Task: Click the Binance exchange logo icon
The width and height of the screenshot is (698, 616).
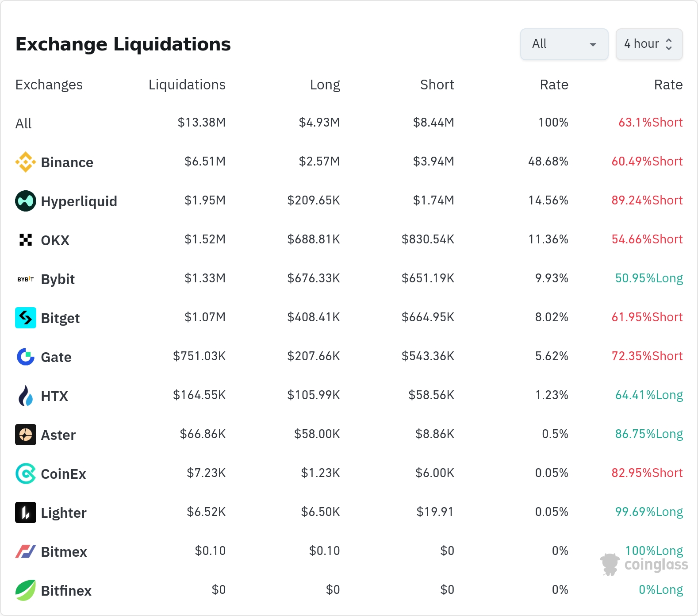Action: click(x=26, y=162)
